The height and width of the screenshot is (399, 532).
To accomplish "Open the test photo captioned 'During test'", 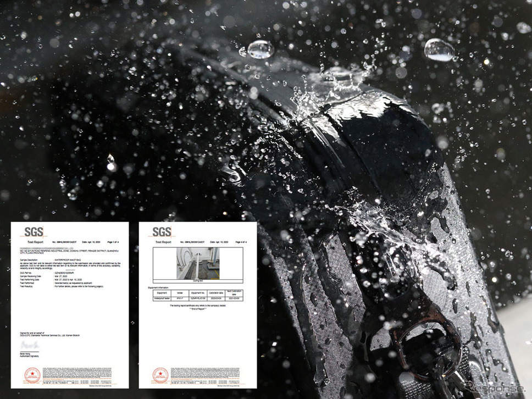I will point(198,263).
